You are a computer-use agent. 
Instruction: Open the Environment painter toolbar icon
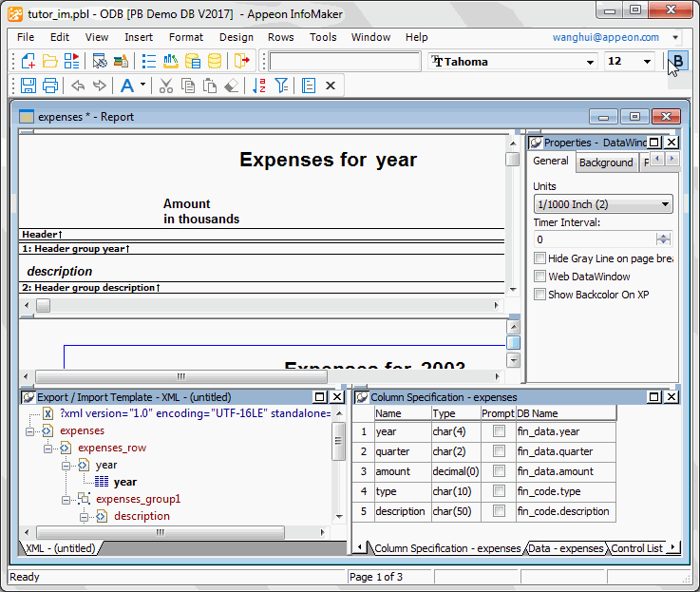click(100, 61)
